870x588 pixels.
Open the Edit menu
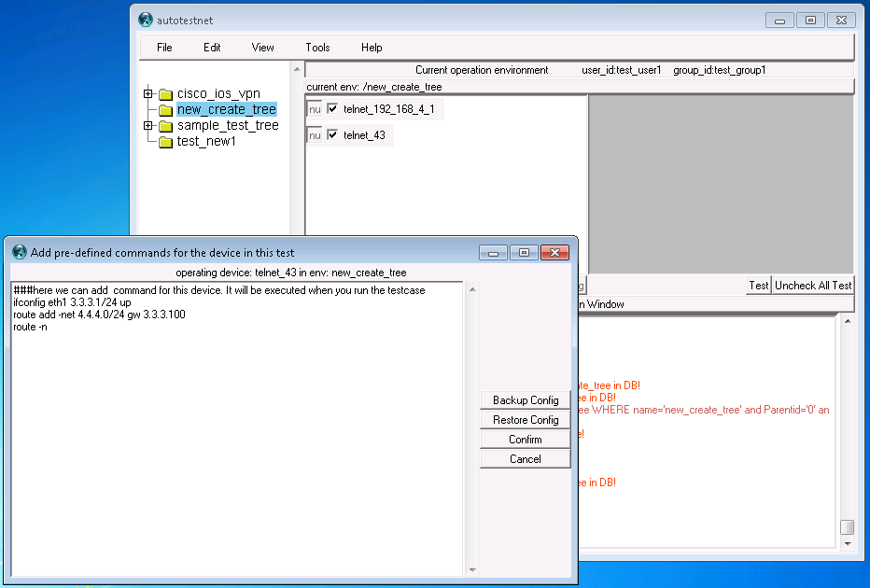212,48
